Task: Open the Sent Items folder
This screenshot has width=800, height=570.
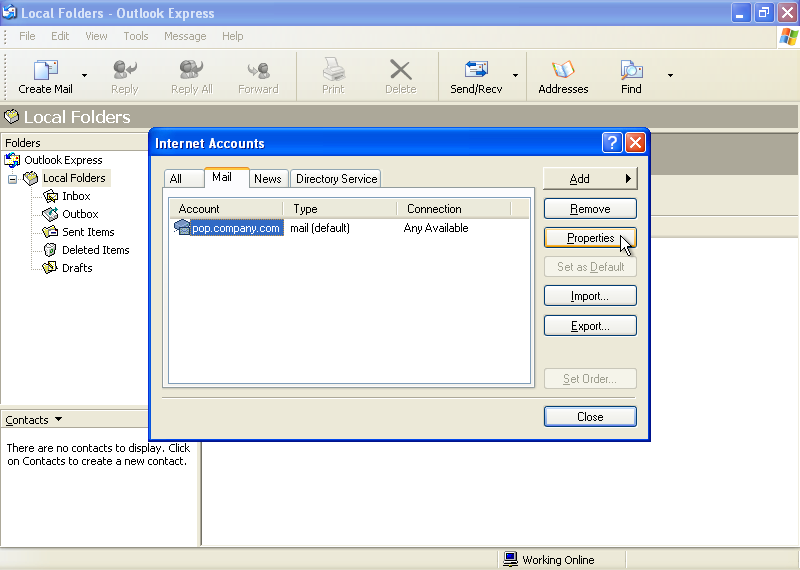Action: (88, 232)
